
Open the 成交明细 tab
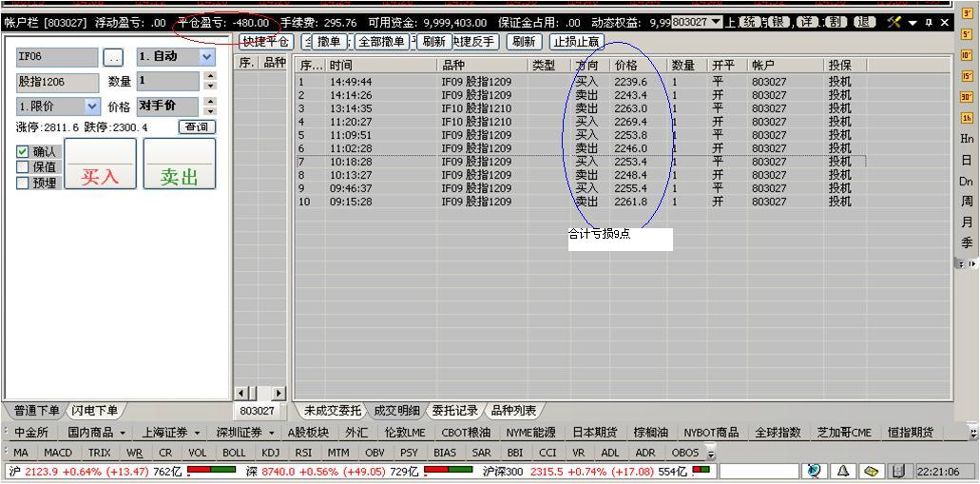(397, 411)
